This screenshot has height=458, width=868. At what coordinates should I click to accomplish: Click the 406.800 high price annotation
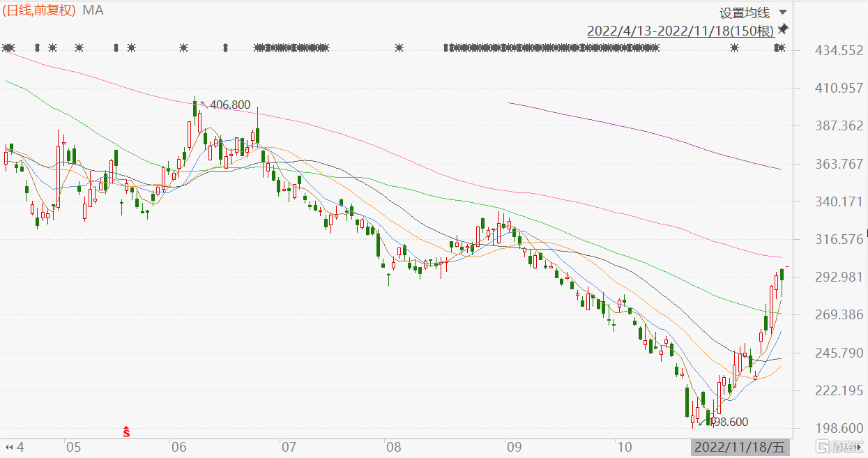229,105
